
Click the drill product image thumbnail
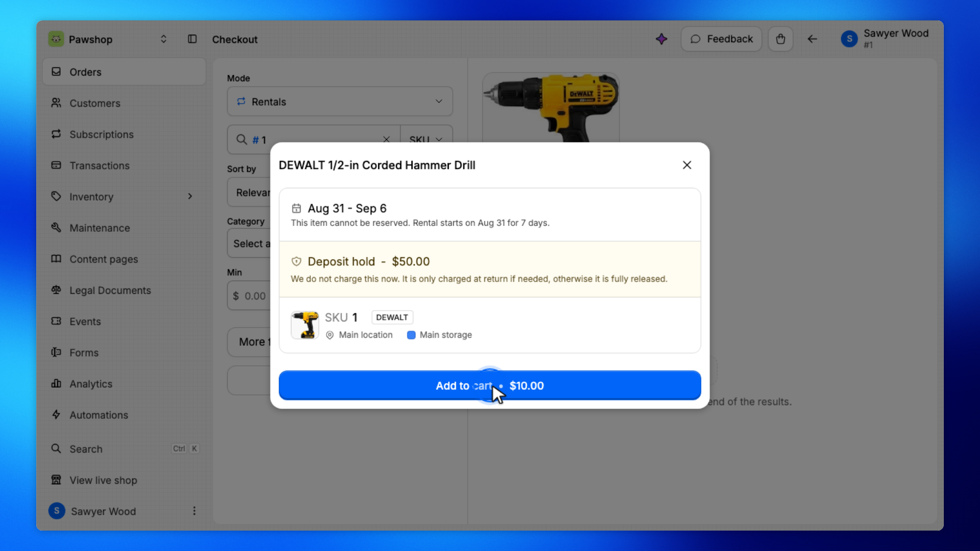click(x=551, y=107)
